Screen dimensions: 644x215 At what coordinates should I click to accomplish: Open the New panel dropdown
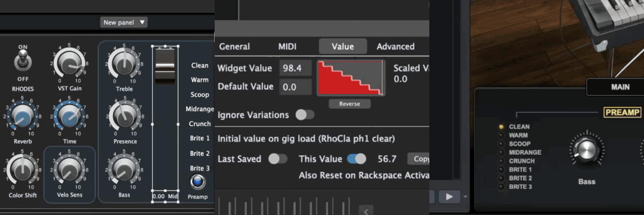pyautogui.click(x=123, y=23)
